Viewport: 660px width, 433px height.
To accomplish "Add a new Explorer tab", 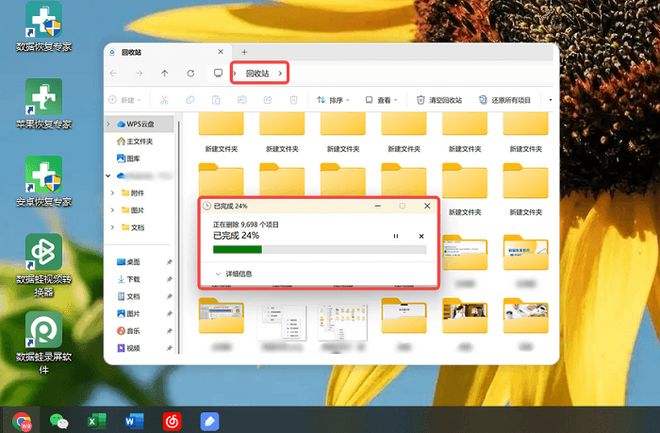I will click(x=244, y=52).
